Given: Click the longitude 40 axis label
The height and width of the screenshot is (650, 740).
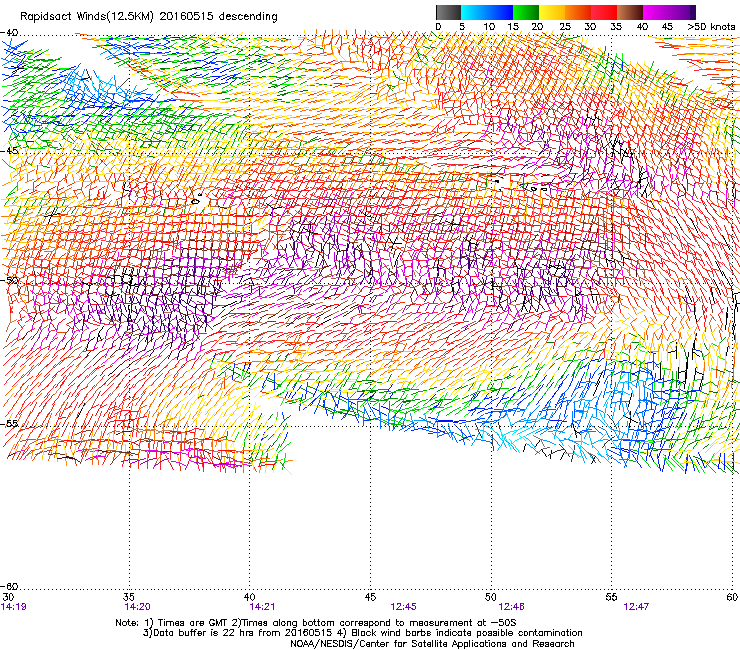Looking at the screenshot, I should pos(249,597).
